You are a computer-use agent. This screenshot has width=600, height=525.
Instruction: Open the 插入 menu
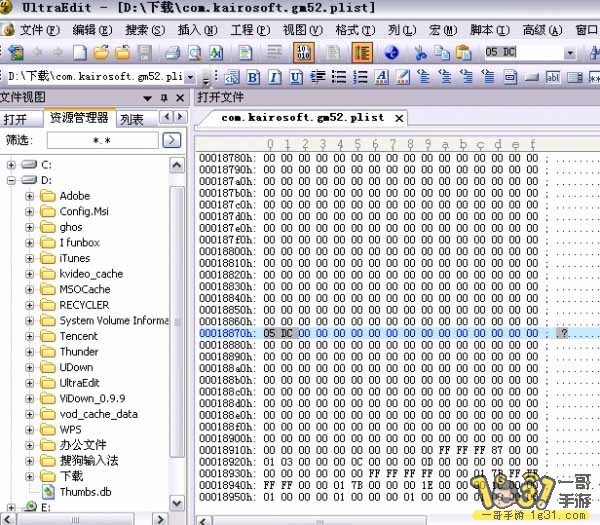(x=197, y=30)
